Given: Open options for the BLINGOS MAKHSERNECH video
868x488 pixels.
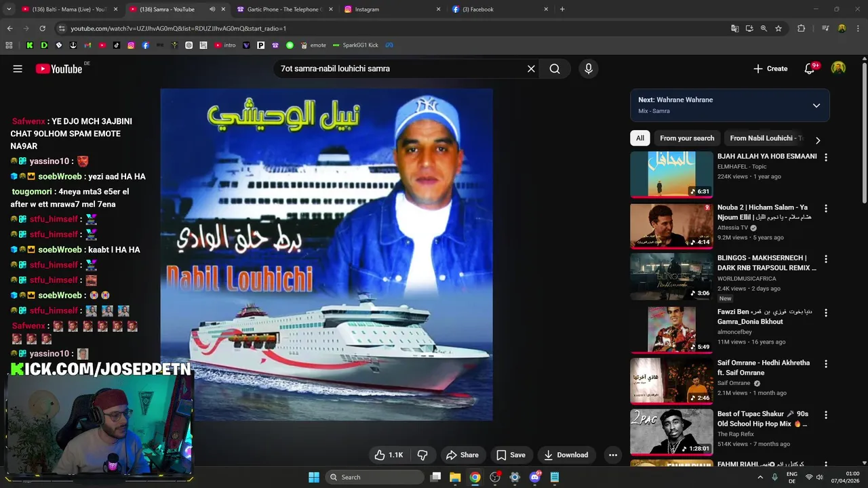Looking at the screenshot, I should (x=825, y=259).
